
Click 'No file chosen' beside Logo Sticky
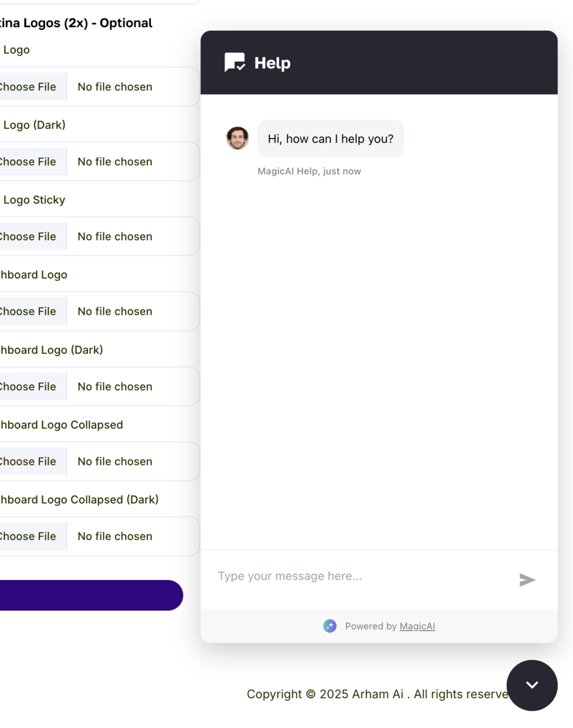coord(115,237)
